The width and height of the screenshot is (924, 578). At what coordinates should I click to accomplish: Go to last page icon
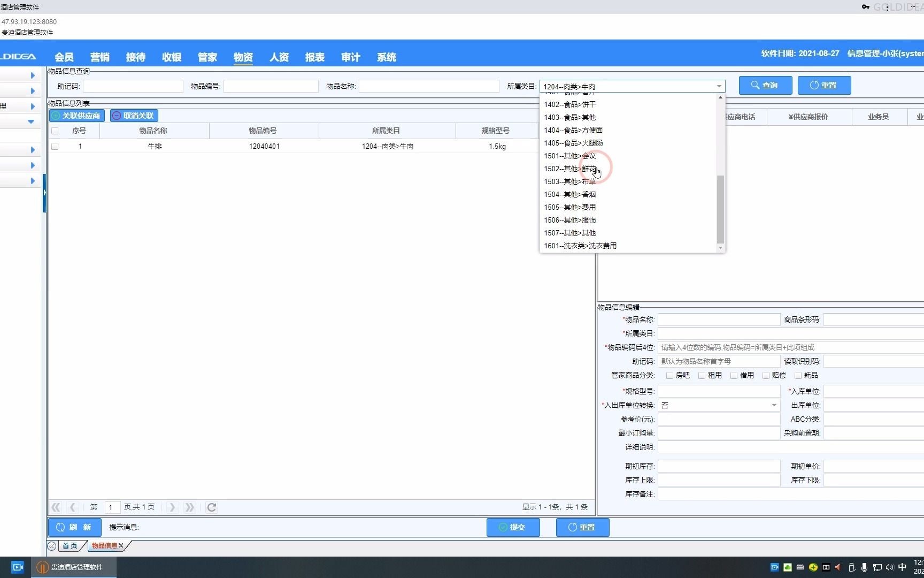[x=189, y=507]
